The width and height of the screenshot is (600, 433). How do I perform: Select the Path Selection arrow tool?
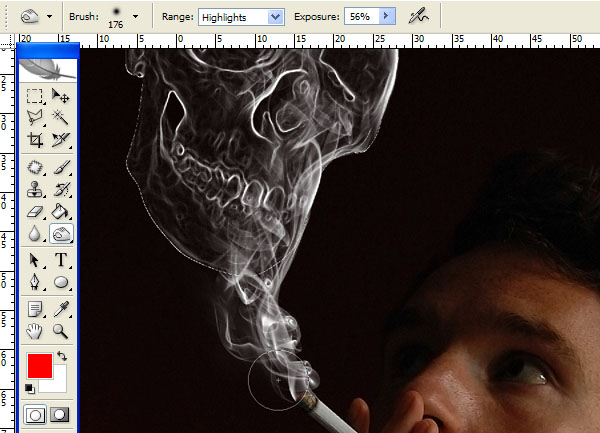click(35, 260)
